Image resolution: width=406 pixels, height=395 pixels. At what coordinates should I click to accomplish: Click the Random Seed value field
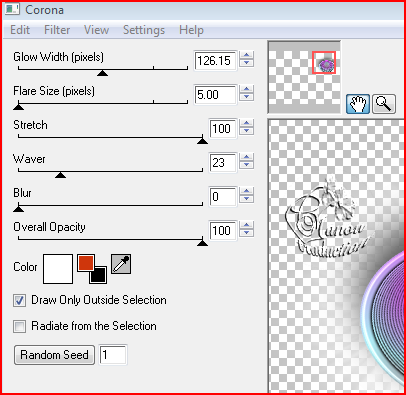coord(113,355)
